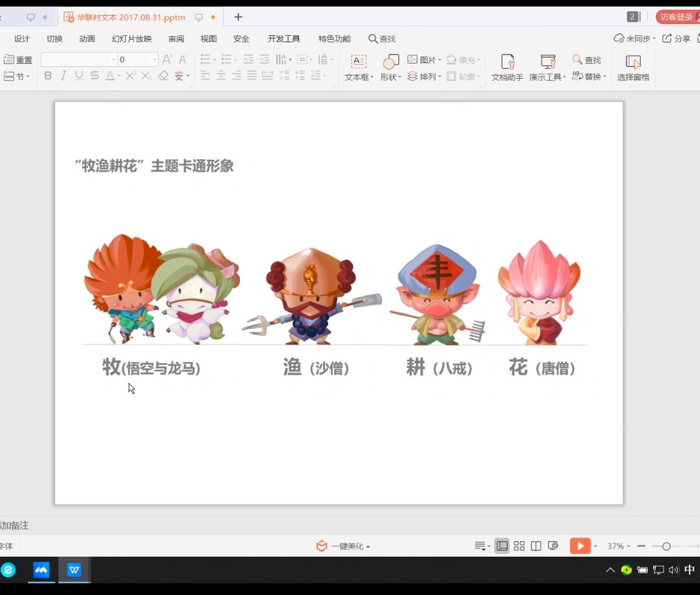Click the volume icon in system tray
This screenshot has height=595, width=700.
[x=673, y=570]
